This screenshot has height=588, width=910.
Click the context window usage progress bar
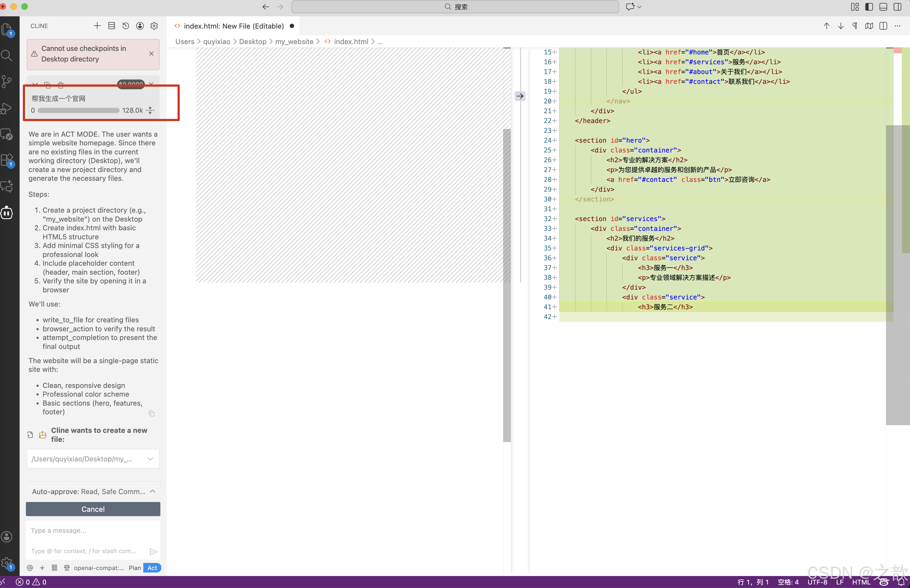point(79,110)
